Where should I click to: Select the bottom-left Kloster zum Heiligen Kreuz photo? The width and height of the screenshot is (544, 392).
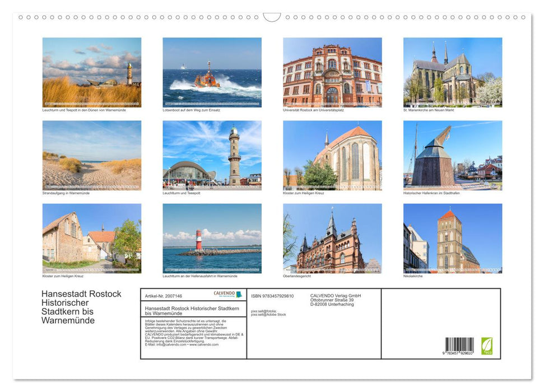point(91,238)
